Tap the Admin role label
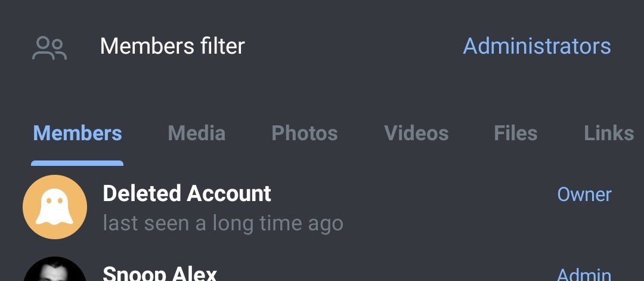644x281 pixels. tap(584, 274)
